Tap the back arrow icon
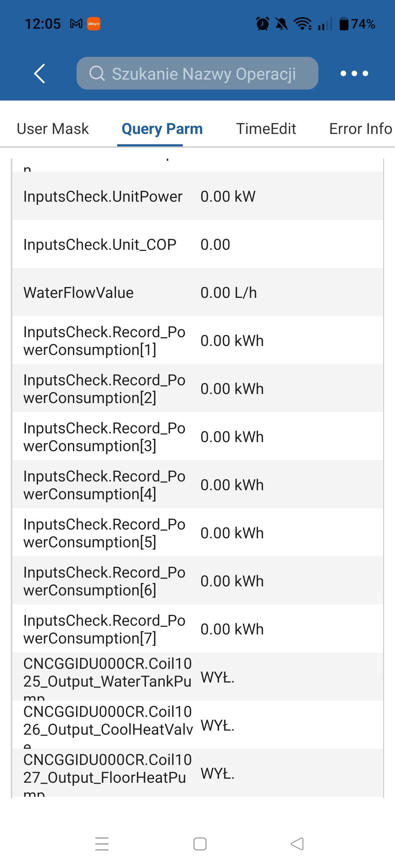 pos(39,73)
